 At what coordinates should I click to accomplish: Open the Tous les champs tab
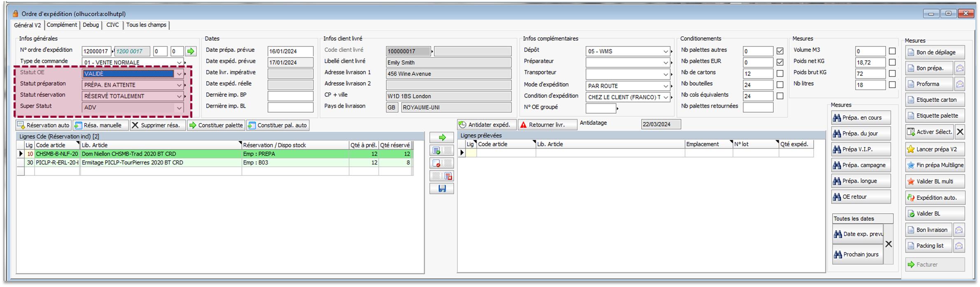(146, 25)
